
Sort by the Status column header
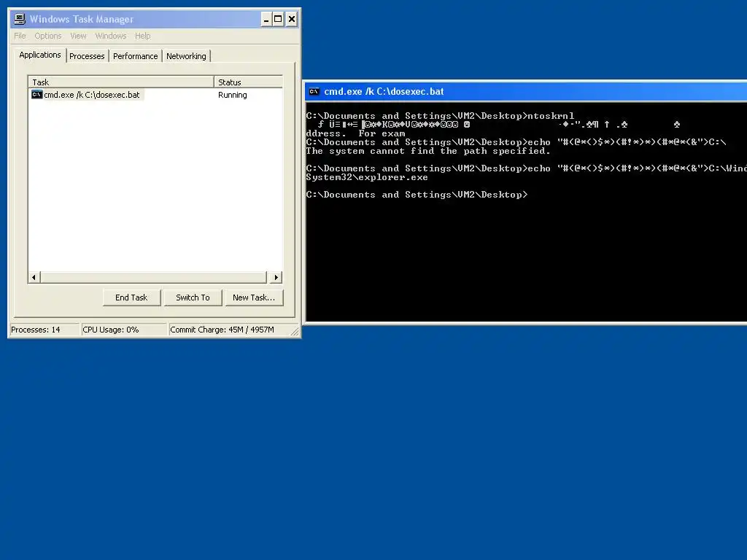[x=248, y=82]
